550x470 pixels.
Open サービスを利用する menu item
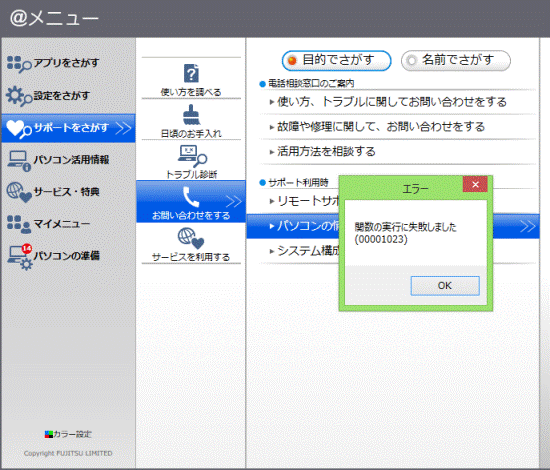pos(191,244)
